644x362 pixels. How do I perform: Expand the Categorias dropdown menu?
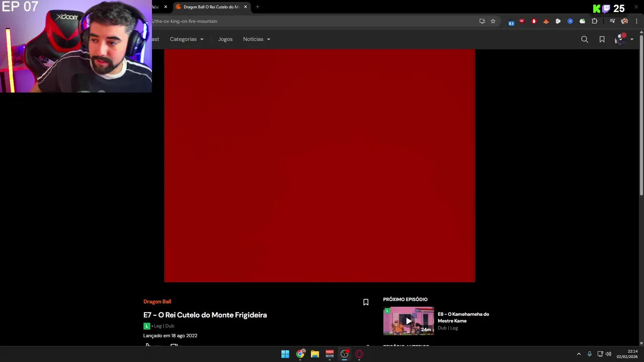(187, 39)
